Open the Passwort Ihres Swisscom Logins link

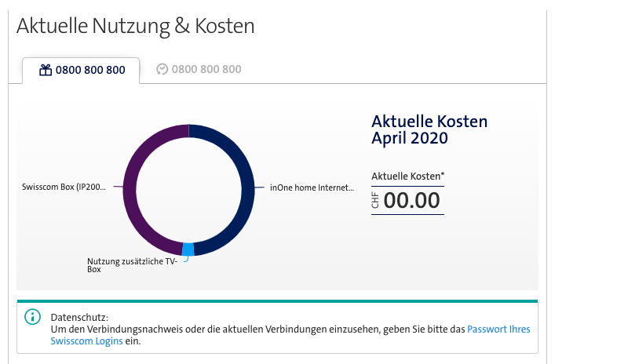(x=498, y=329)
